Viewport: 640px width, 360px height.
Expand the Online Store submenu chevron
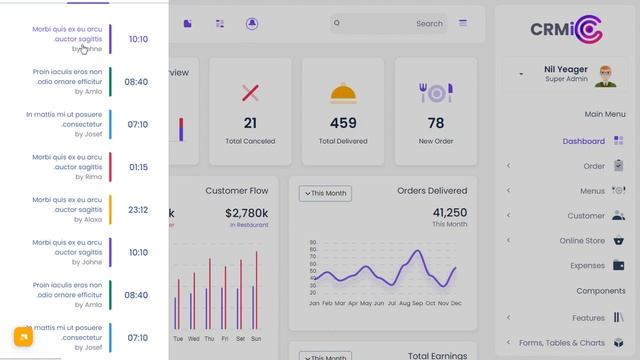click(x=509, y=240)
